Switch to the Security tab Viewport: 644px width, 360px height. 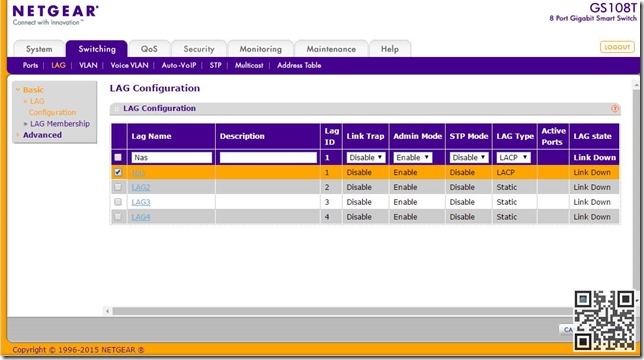point(199,49)
